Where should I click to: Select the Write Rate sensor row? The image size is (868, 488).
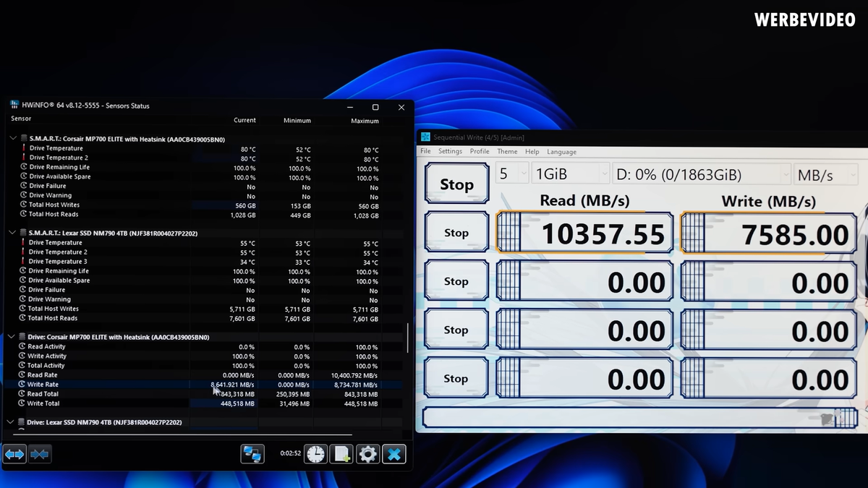tap(42, 384)
